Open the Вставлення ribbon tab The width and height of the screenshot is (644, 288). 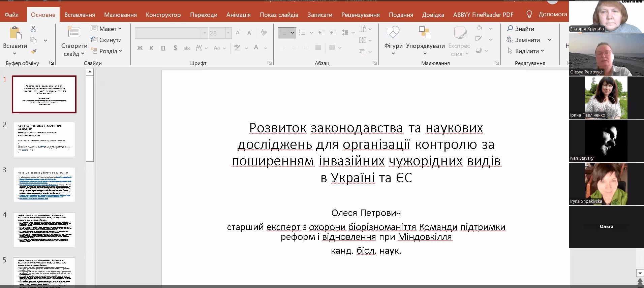(x=80, y=15)
